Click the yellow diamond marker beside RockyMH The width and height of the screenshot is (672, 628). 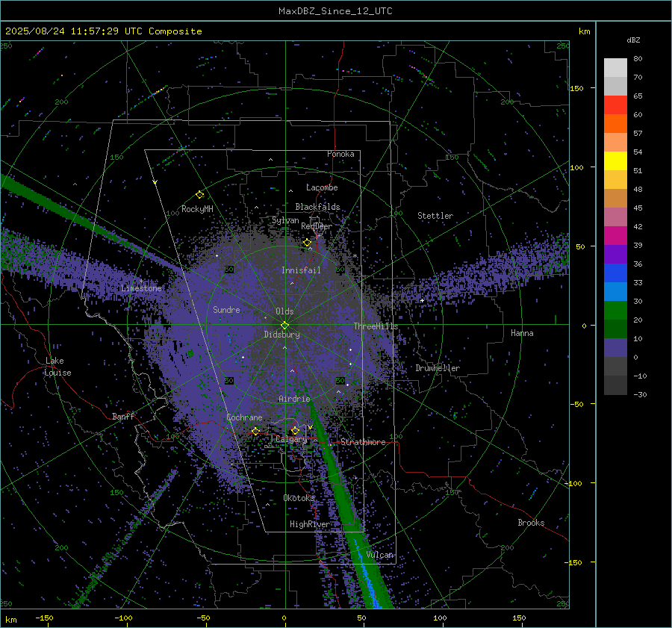(x=199, y=195)
